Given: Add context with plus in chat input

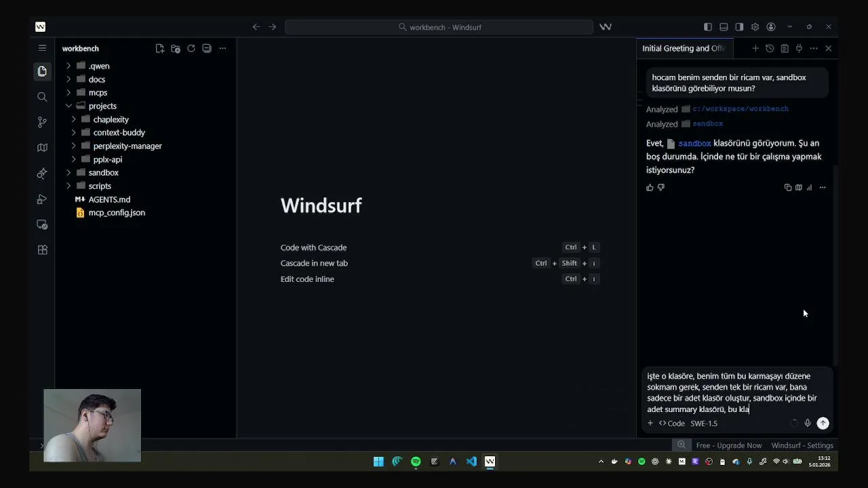Looking at the screenshot, I should point(650,423).
